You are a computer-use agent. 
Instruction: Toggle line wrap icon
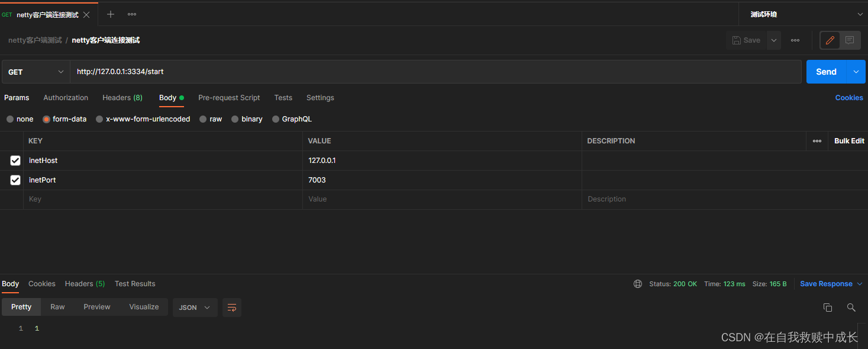[x=232, y=308]
